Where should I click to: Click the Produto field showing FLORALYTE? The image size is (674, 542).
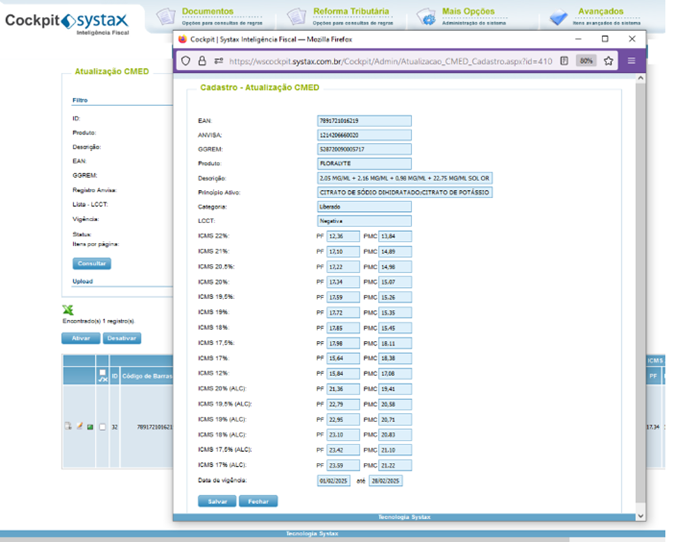[x=364, y=163]
